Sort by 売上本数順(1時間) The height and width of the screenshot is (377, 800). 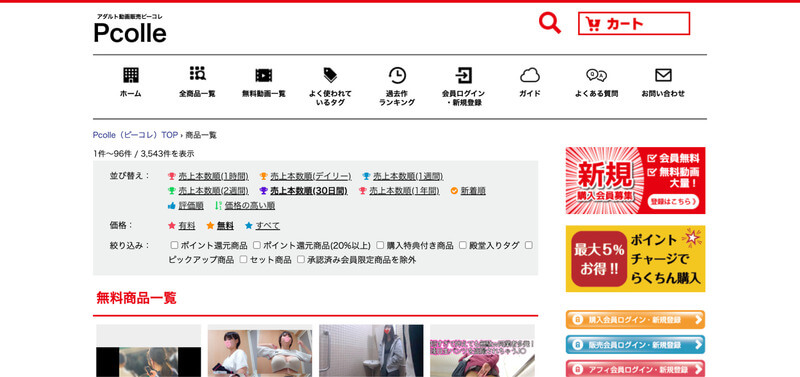213,176
